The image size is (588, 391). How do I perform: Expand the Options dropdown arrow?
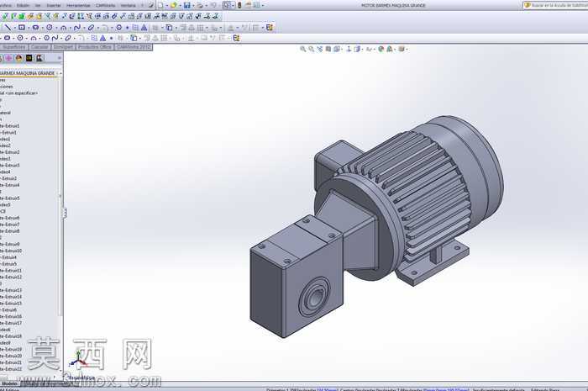pos(262,6)
